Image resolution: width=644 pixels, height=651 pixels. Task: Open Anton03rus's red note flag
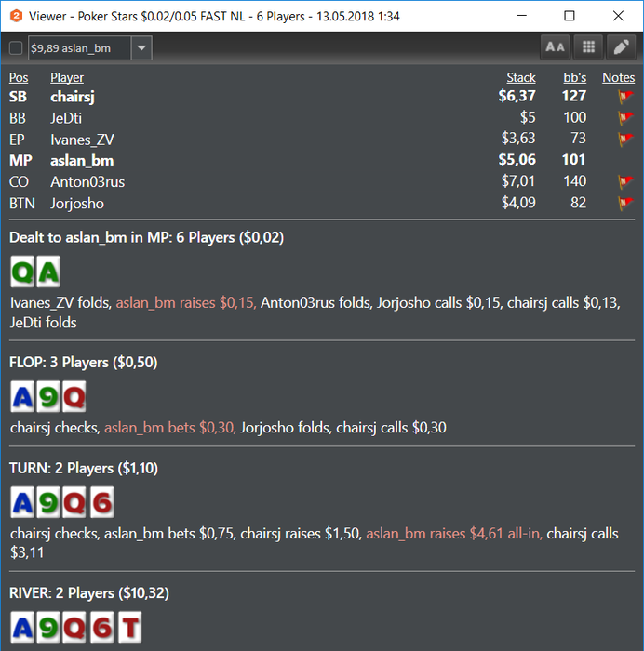click(x=625, y=182)
